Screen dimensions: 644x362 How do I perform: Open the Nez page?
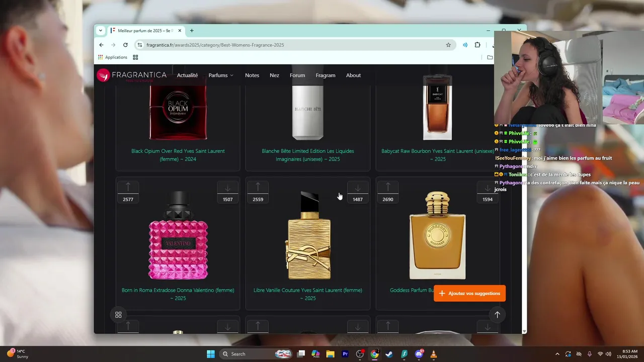274,75
